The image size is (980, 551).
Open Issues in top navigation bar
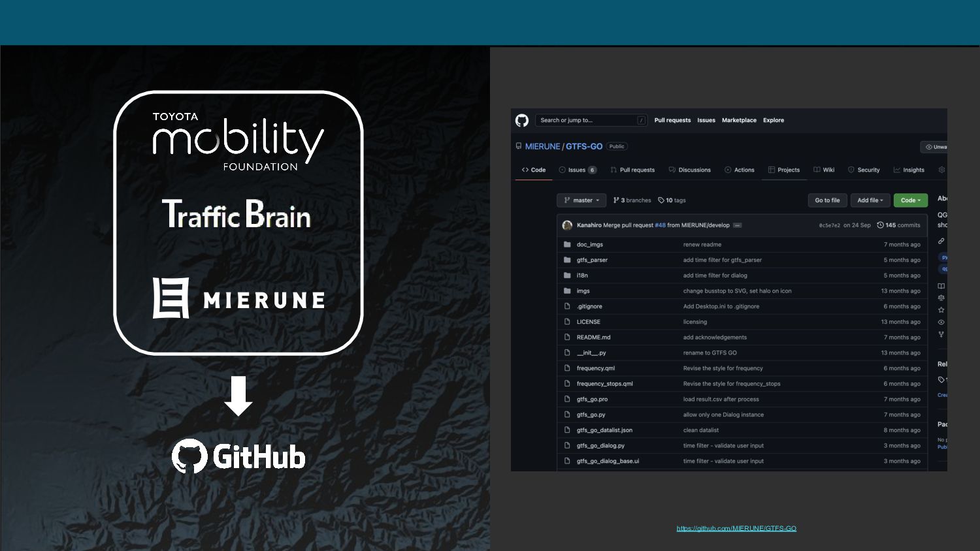coord(706,120)
